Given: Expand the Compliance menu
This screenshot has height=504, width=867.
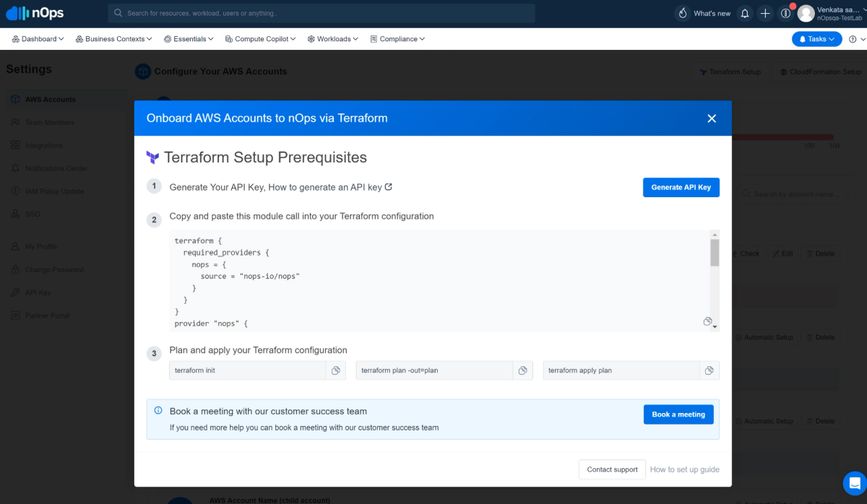Looking at the screenshot, I should [x=397, y=39].
